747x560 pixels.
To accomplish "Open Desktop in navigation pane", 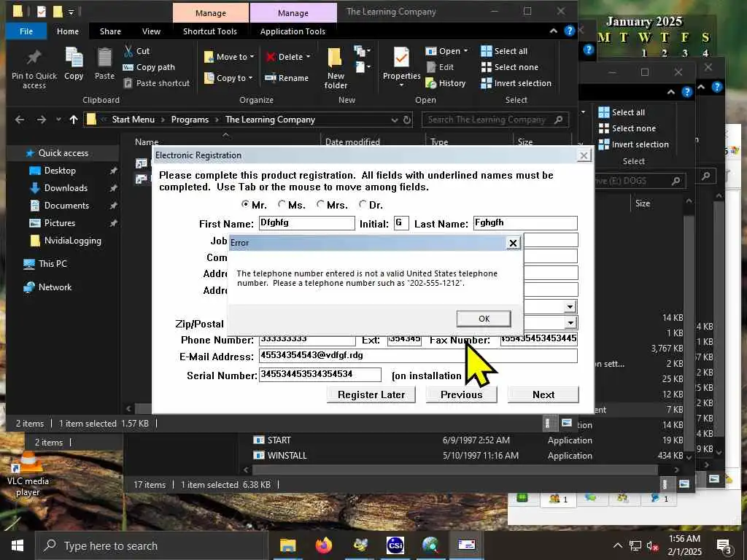I will pos(60,171).
